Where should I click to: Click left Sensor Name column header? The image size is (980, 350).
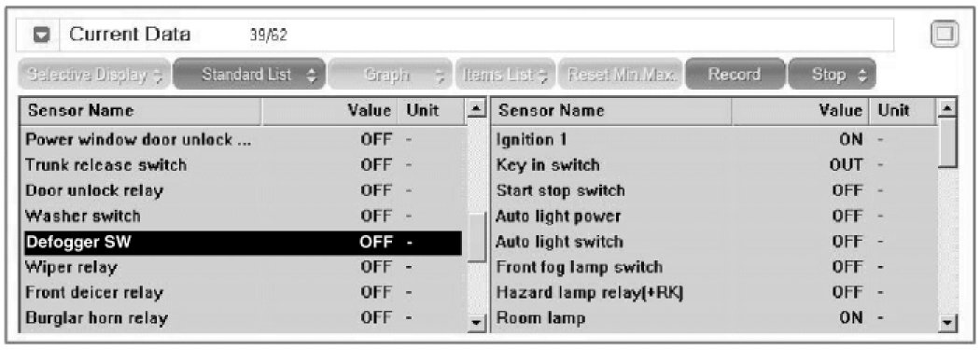[x=143, y=111]
